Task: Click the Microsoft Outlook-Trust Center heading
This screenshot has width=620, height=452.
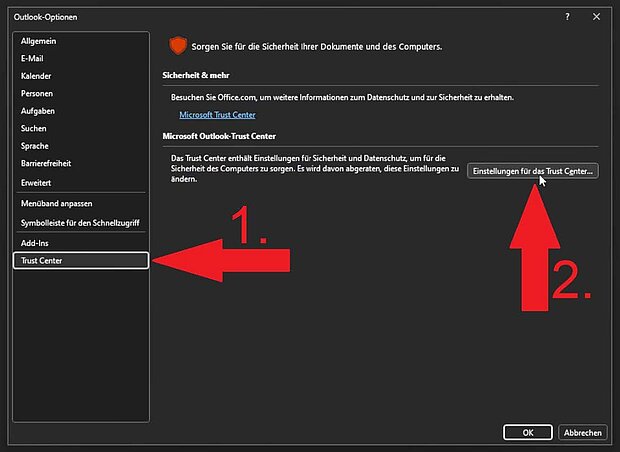Action: pos(219,136)
